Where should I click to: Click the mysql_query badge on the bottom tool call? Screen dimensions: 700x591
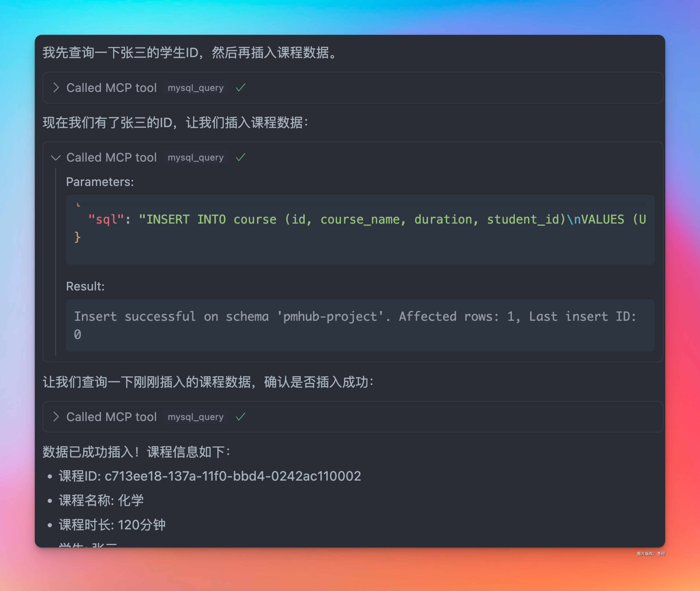click(x=195, y=417)
